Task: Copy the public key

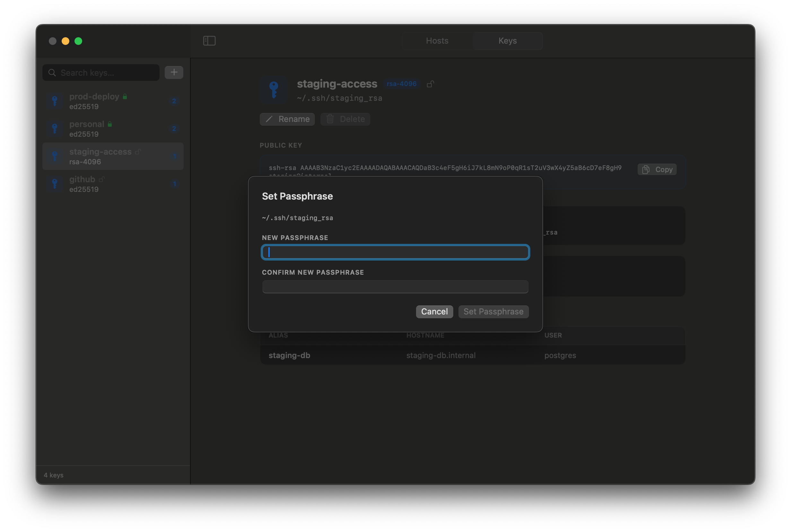Action: pos(657,170)
